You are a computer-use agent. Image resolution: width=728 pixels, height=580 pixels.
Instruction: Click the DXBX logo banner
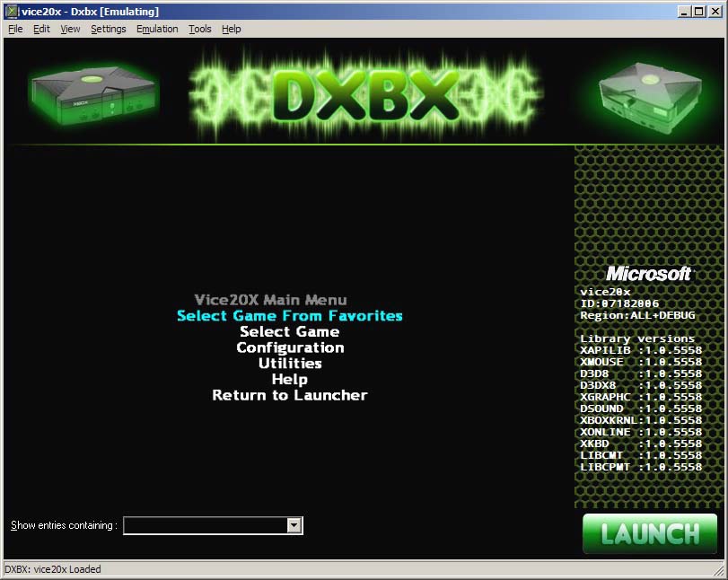click(365, 94)
